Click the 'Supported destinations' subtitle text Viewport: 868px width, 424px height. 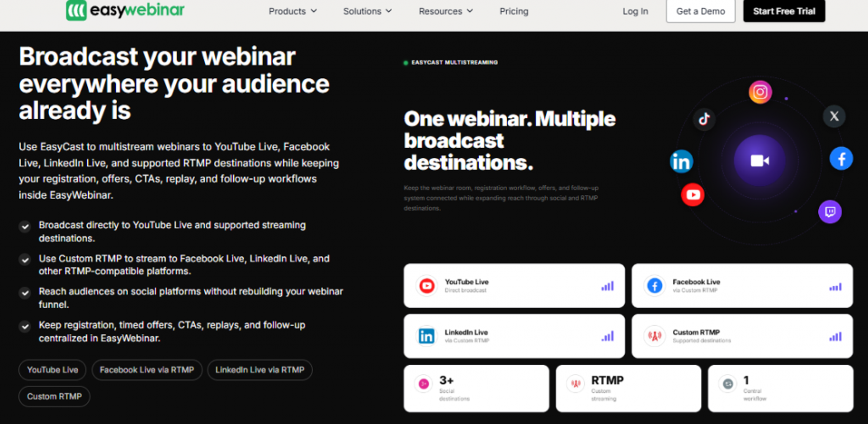click(702, 341)
